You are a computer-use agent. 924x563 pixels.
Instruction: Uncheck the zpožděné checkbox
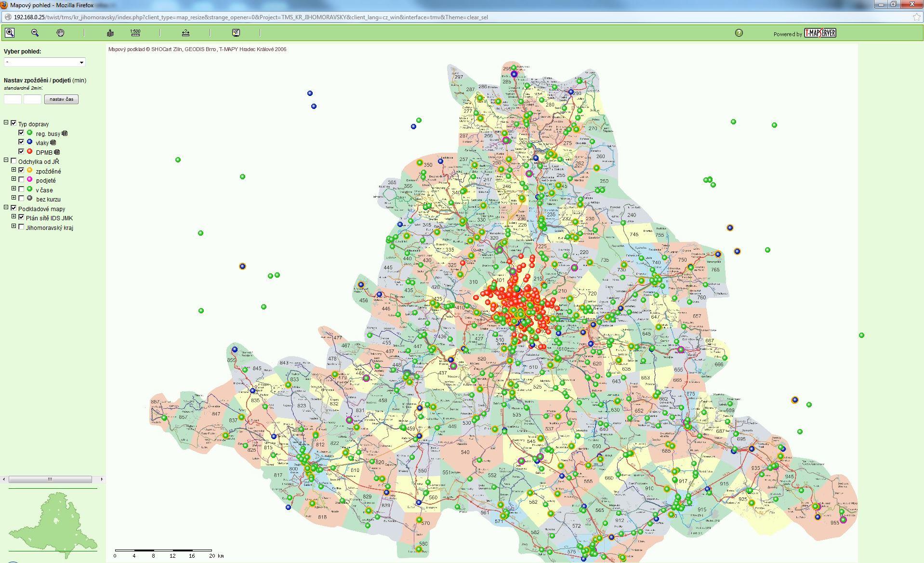click(21, 170)
